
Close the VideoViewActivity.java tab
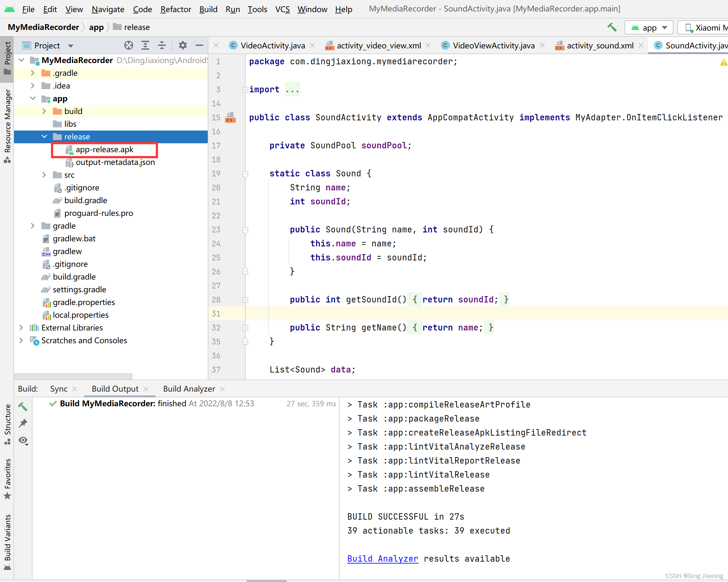[542, 45]
